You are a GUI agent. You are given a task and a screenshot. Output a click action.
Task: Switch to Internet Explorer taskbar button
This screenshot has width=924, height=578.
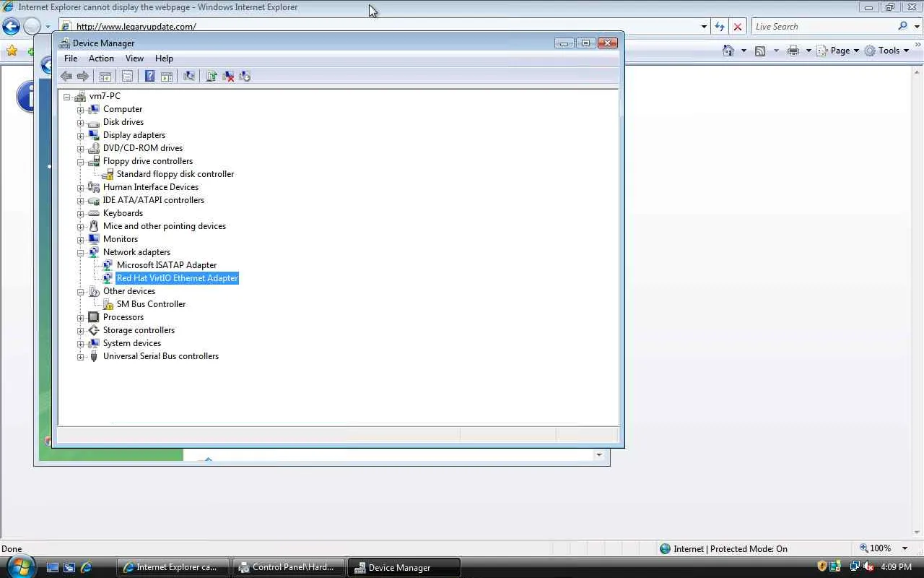pos(173,567)
